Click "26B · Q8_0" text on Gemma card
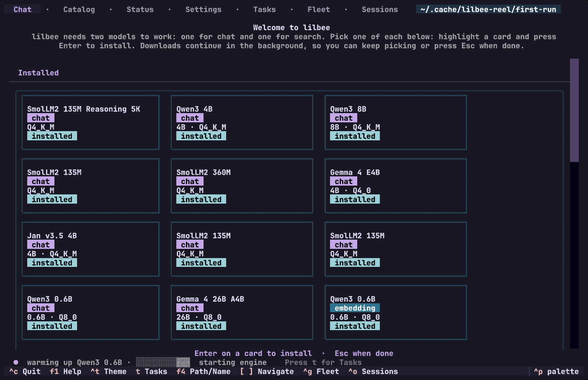 (x=199, y=317)
